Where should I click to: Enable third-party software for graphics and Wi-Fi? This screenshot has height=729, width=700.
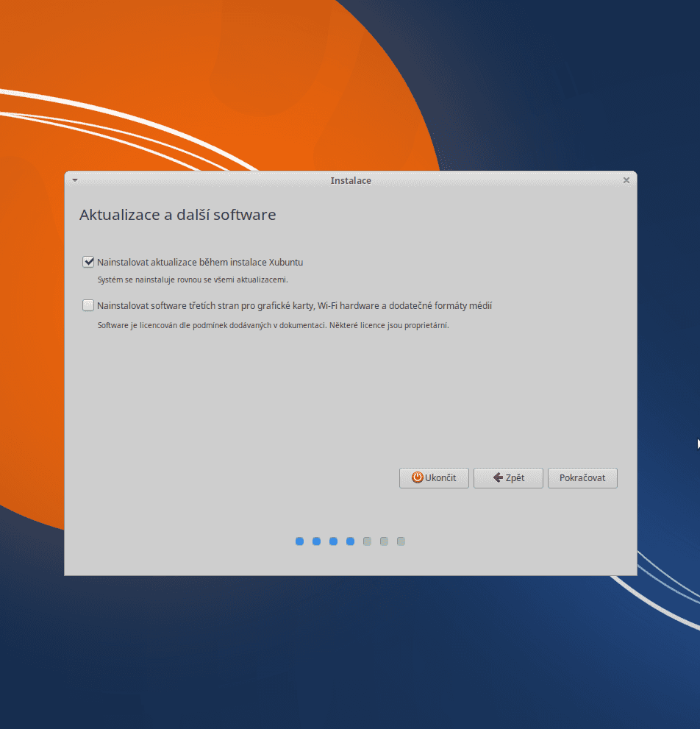pyautogui.click(x=88, y=305)
